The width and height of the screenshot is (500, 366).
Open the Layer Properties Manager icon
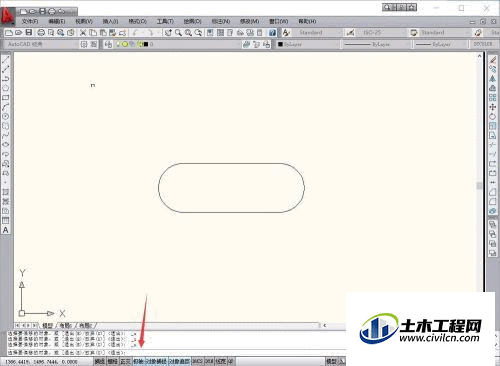(x=108, y=44)
